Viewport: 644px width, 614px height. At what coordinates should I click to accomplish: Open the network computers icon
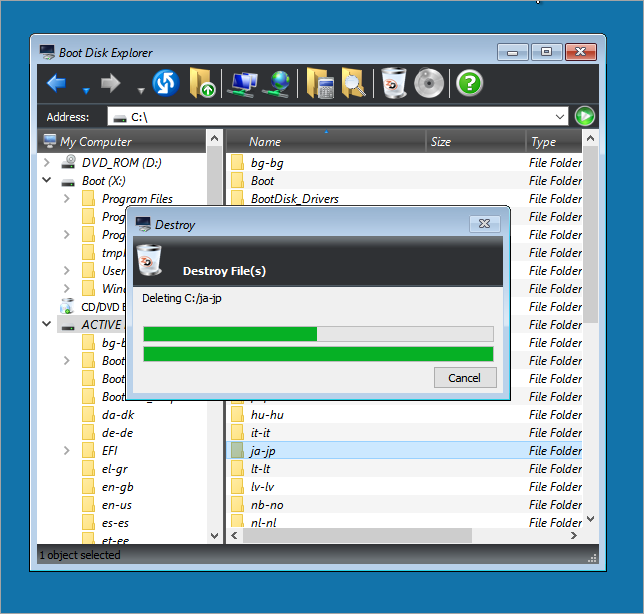(243, 84)
